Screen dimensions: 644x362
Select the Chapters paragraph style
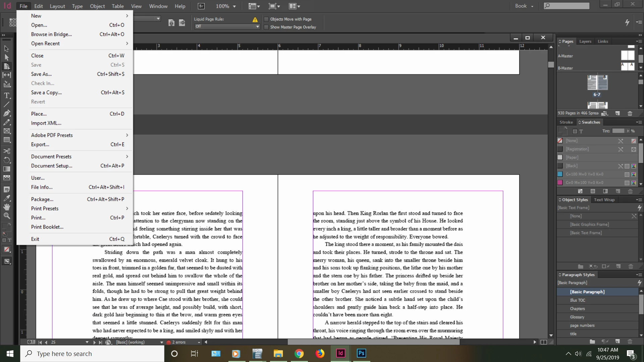point(577,309)
